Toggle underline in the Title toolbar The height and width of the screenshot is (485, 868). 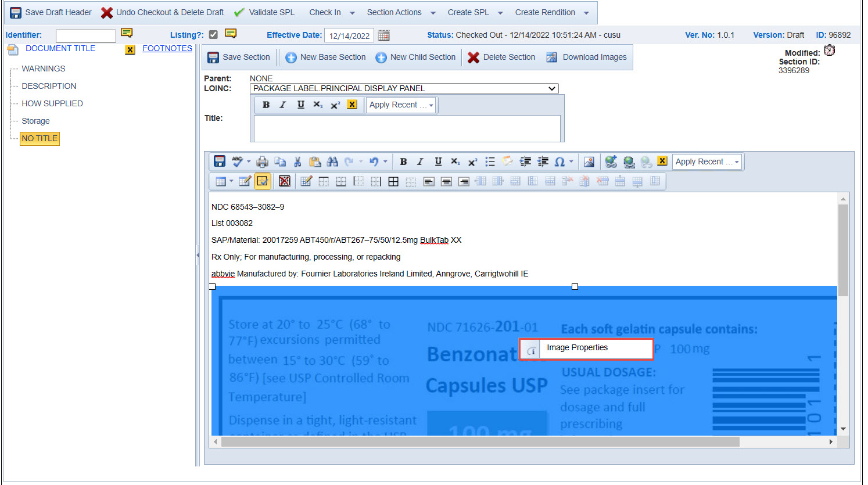[300, 105]
